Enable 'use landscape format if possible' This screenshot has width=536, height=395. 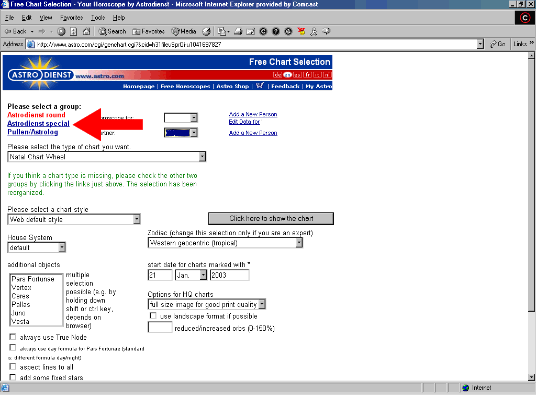click(153, 315)
